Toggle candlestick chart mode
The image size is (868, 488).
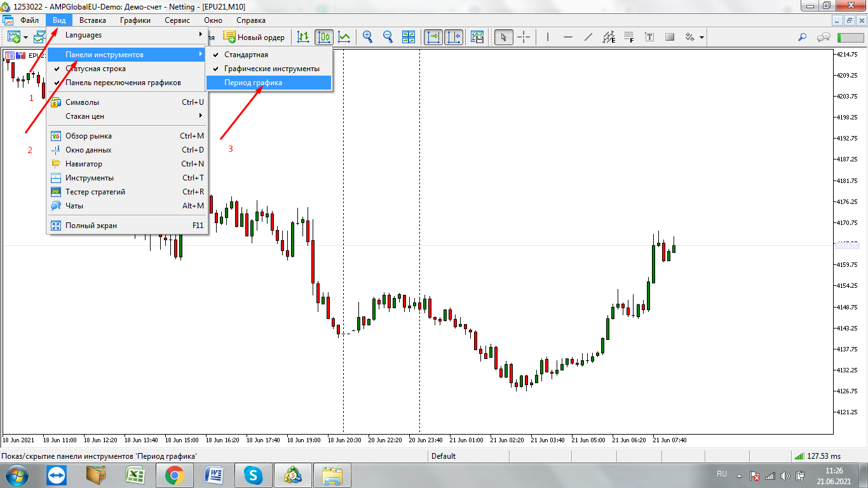point(324,37)
